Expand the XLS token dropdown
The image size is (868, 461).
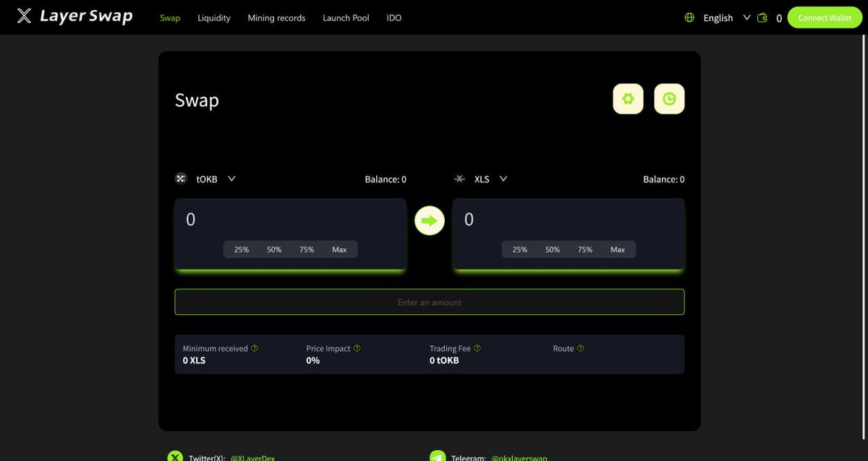[x=503, y=179]
